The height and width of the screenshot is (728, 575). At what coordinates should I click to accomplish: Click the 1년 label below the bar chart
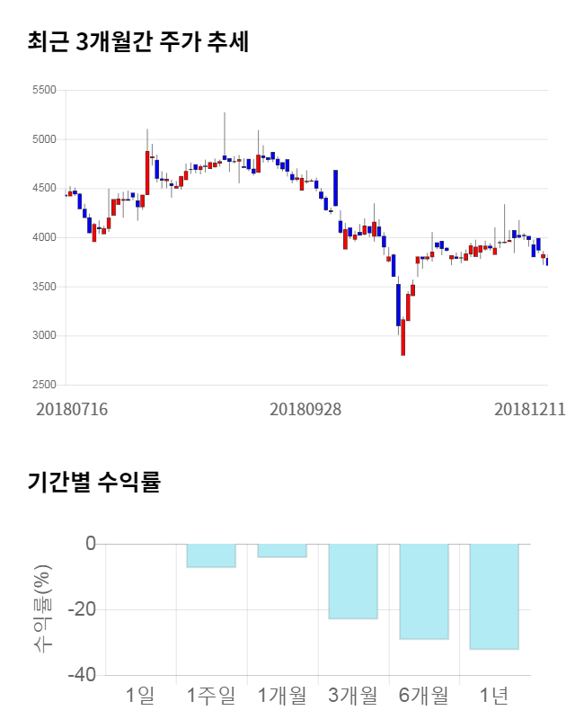(x=494, y=695)
